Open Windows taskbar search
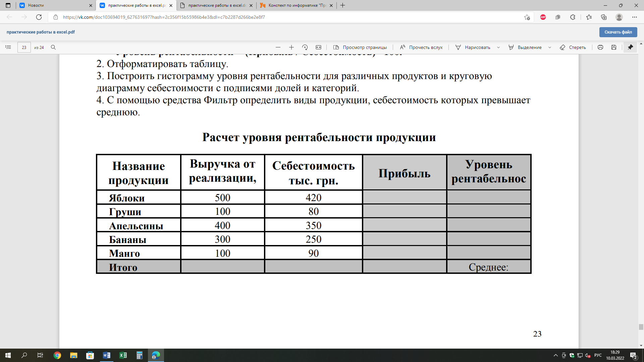 [x=24, y=355]
